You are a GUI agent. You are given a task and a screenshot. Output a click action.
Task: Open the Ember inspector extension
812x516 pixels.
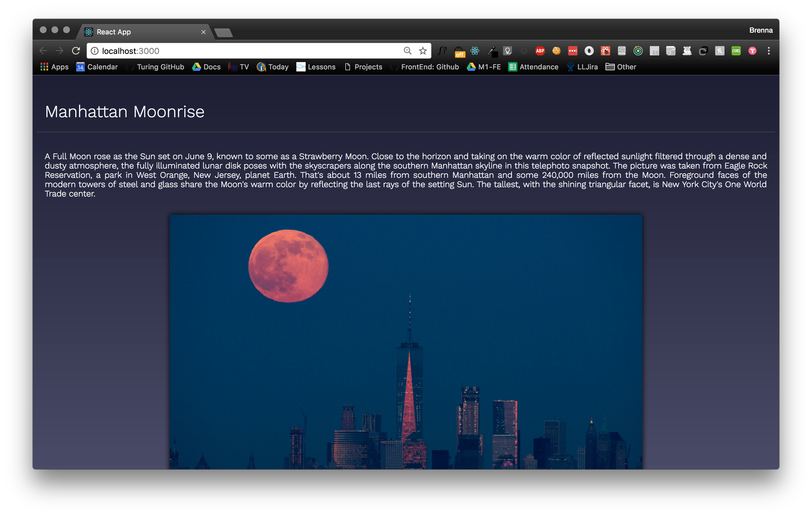click(687, 51)
